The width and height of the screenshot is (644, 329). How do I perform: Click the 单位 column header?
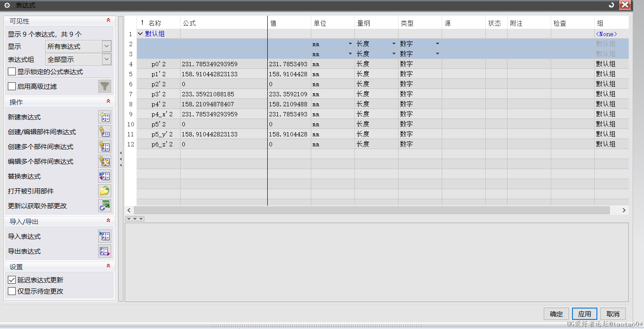(x=333, y=23)
